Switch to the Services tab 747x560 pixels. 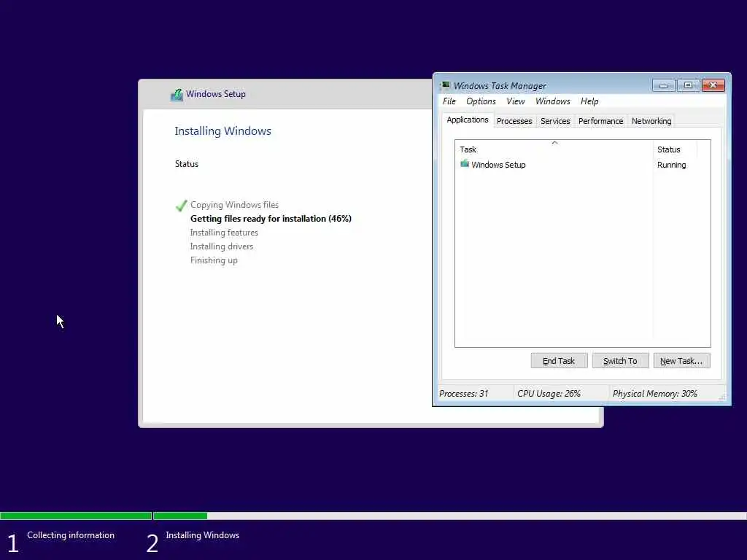(x=555, y=122)
